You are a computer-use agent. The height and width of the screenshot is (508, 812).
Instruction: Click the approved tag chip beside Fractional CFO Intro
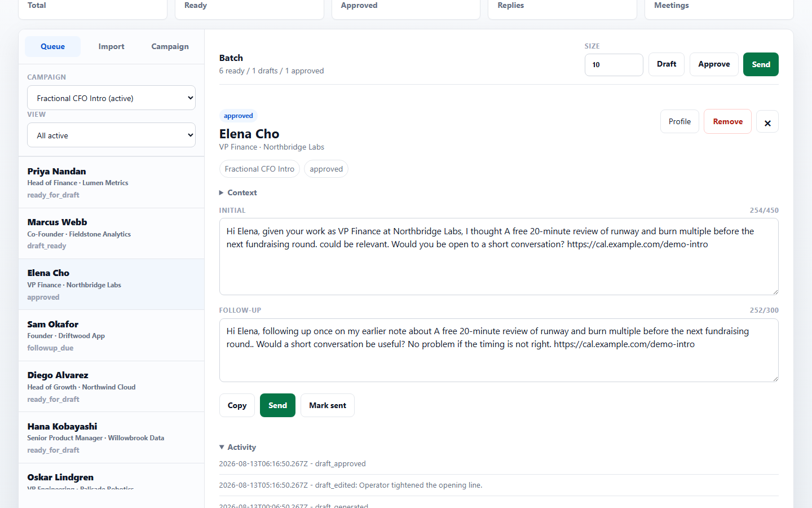pos(326,169)
